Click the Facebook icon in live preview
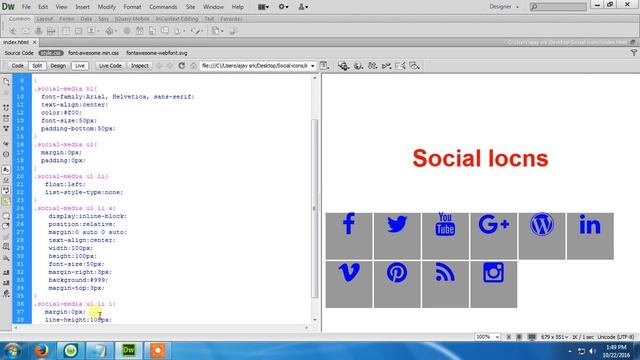640x360 pixels. (x=349, y=224)
